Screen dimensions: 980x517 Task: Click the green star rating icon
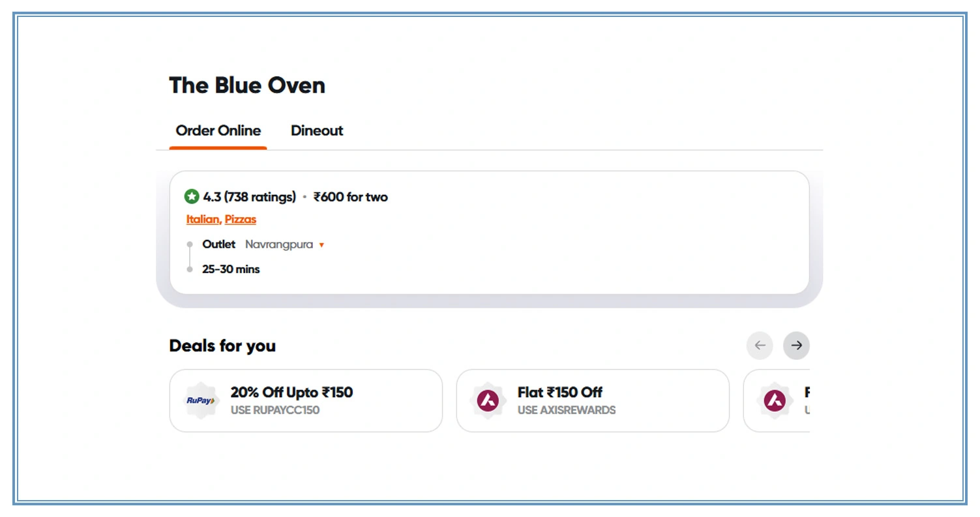(x=192, y=196)
